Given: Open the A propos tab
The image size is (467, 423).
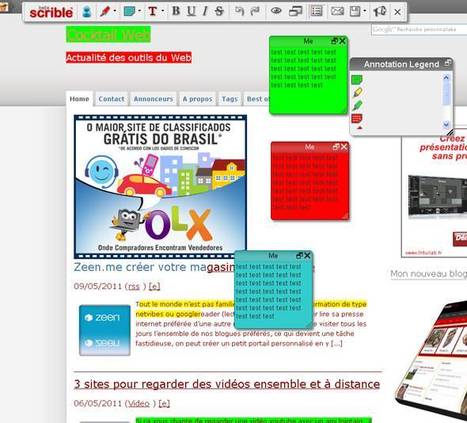Looking at the screenshot, I should pos(197,99).
